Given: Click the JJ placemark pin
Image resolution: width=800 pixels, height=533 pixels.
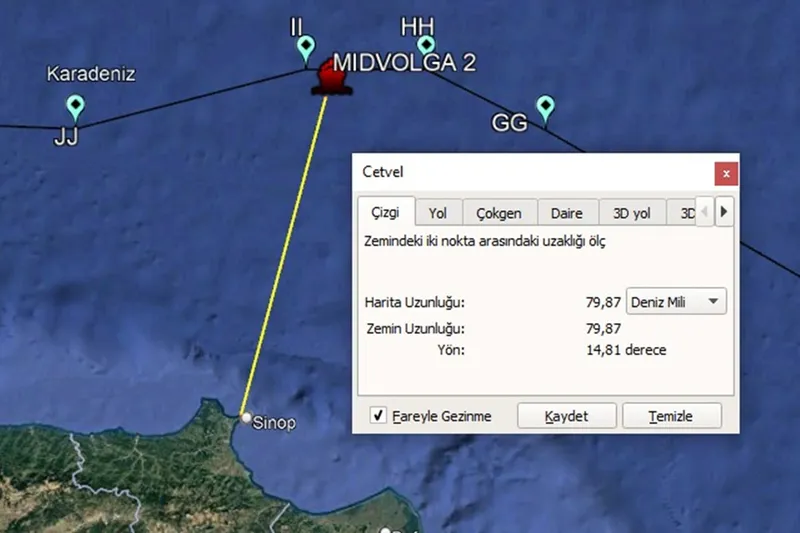Looking at the screenshot, I should tap(74, 106).
